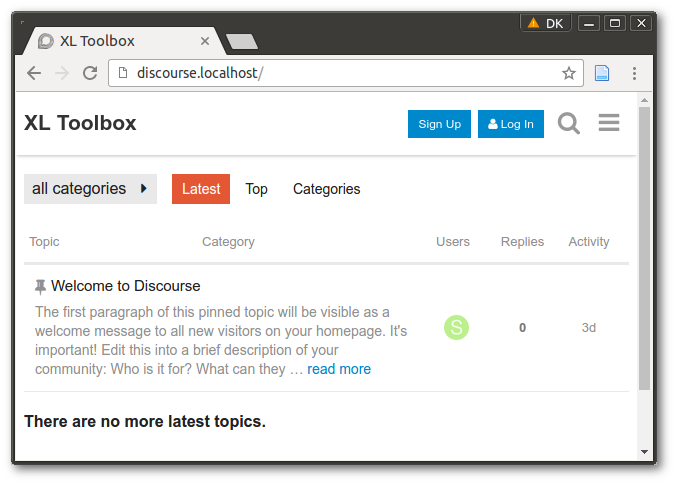Click the browser back arrow
Screen dimensions: 676x484
(x=34, y=73)
